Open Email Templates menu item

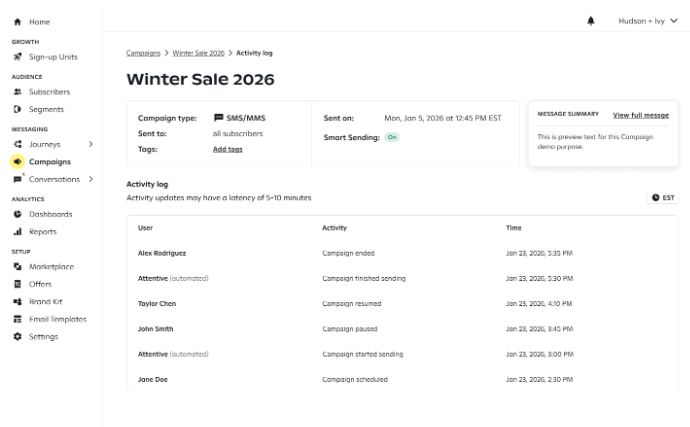(x=57, y=319)
